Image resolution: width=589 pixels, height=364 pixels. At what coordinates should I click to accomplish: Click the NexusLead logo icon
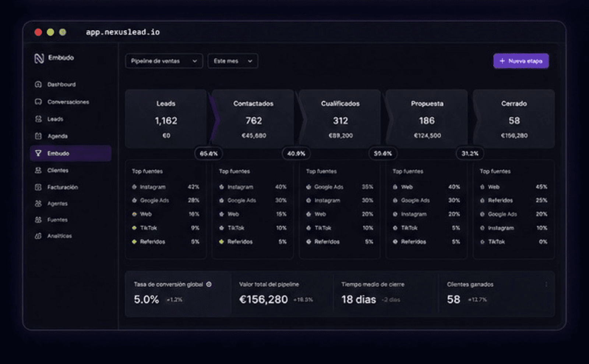tap(39, 58)
